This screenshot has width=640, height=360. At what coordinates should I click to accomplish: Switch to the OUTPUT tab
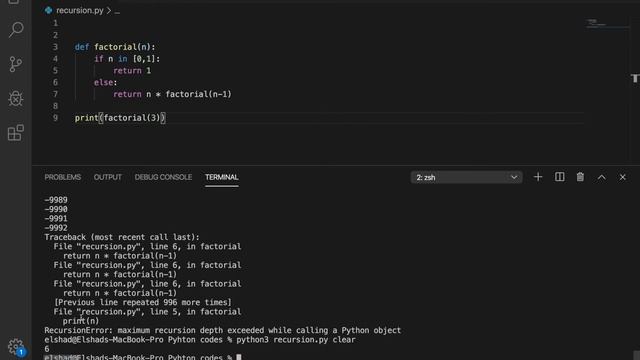tap(108, 177)
